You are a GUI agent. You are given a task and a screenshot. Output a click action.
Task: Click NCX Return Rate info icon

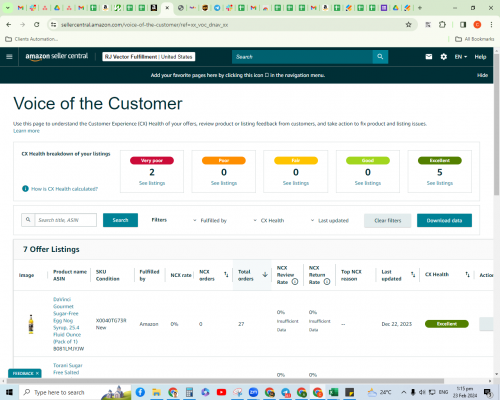[x=327, y=282]
